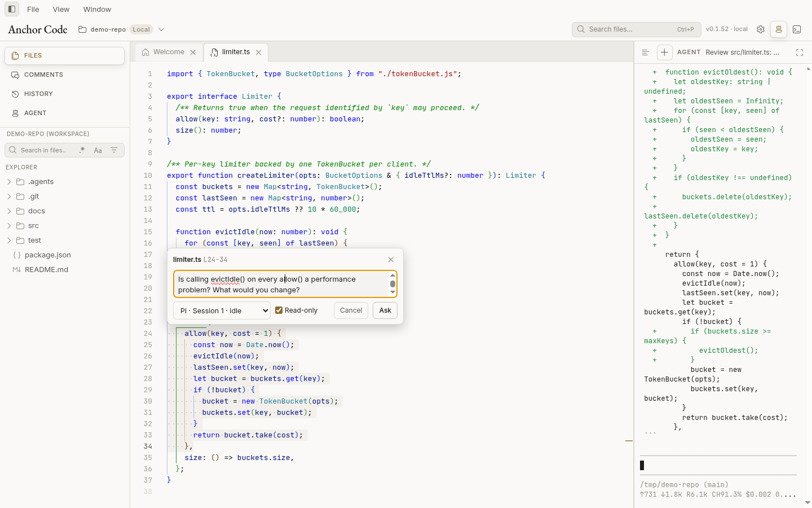Image resolution: width=812 pixels, height=508 pixels.
Task: Open the search filter options icon
Action: point(114,150)
